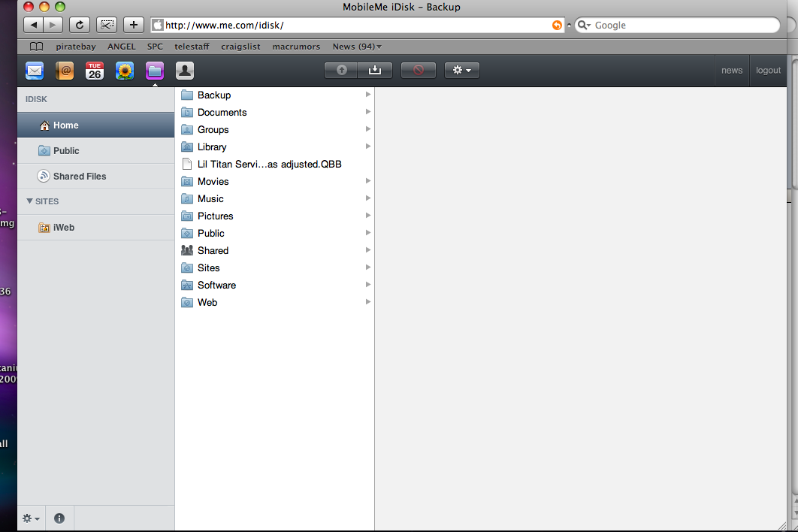Click the Safari forward arrow
The height and width of the screenshot is (532, 798).
[x=53, y=25]
